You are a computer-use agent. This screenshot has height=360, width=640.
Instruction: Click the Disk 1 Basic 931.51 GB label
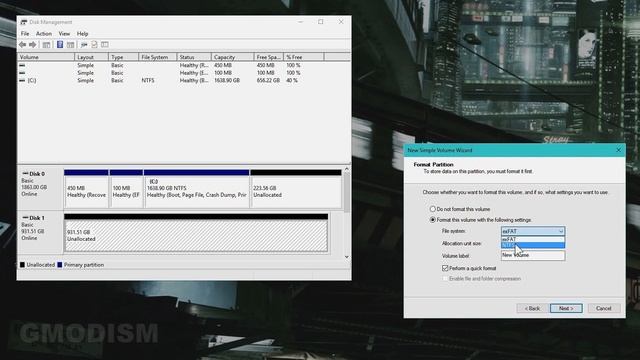40,232
